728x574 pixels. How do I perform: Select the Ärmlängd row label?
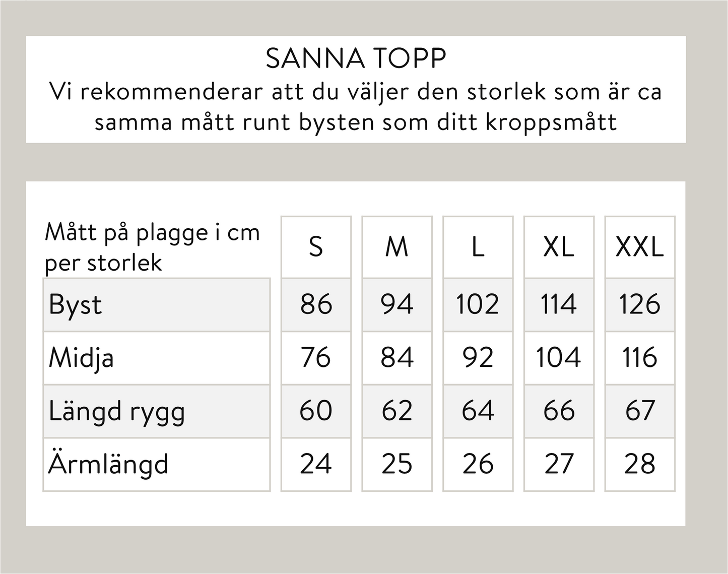108,465
